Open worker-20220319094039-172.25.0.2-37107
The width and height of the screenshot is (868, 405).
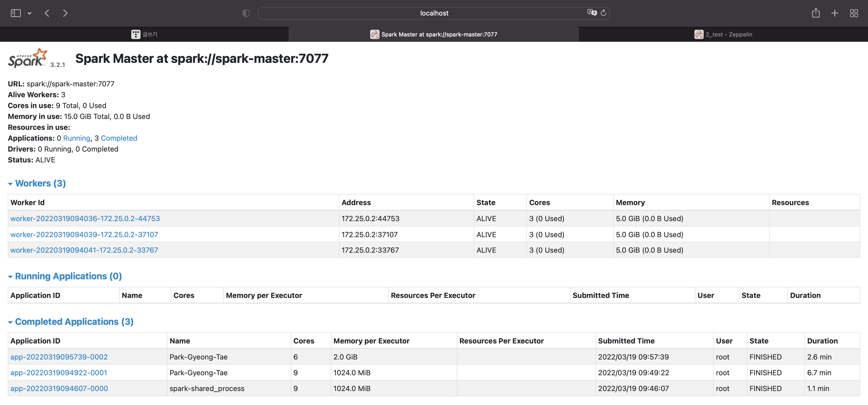pyautogui.click(x=84, y=234)
